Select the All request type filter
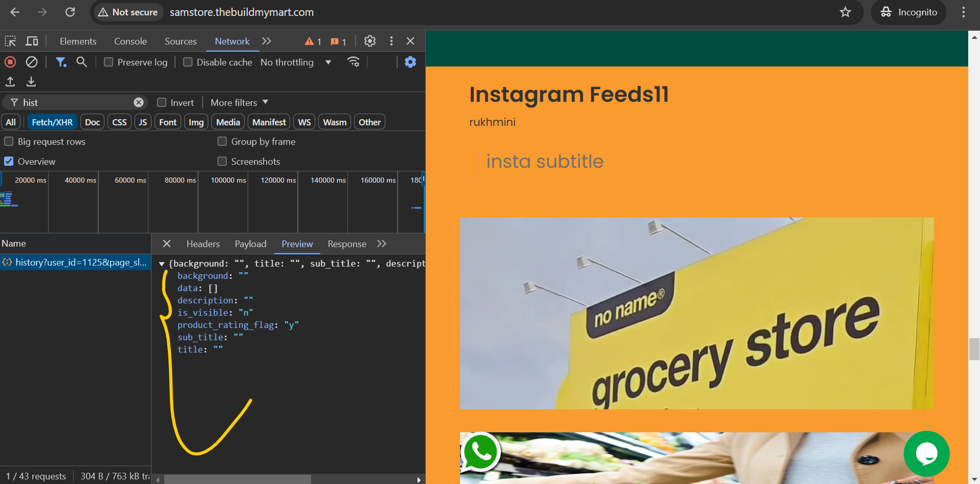 click(11, 122)
